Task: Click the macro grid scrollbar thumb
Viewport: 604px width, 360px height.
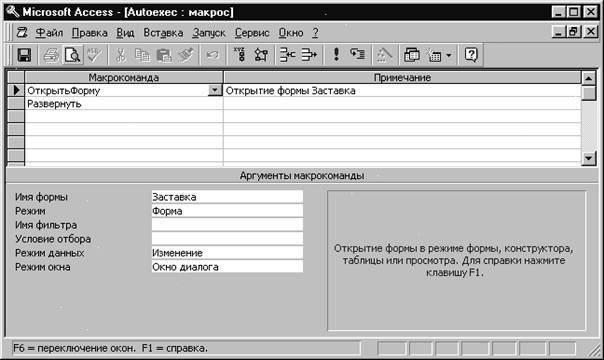Action: click(589, 93)
